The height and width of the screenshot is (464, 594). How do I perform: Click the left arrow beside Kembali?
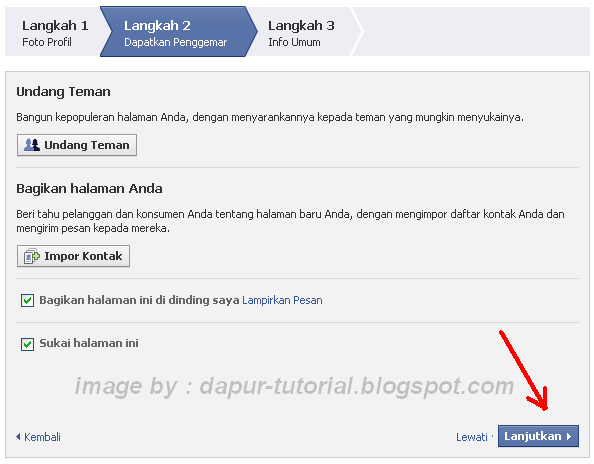[x=18, y=437]
